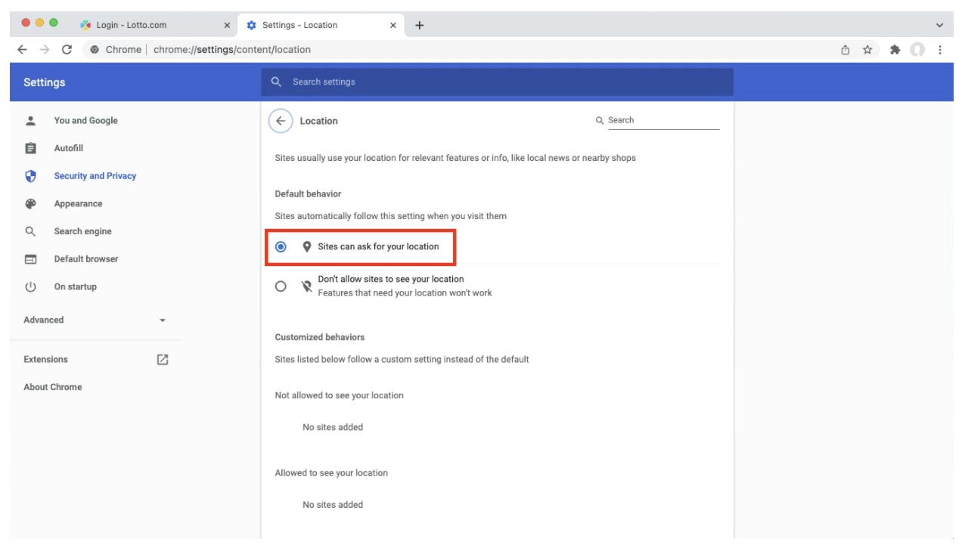Open a new tab with the plus button

click(420, 25)
